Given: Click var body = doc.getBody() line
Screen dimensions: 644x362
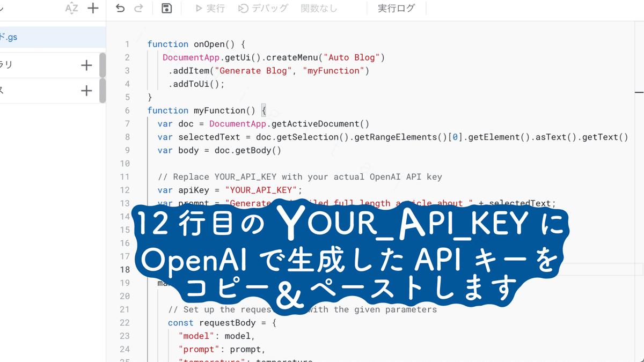Looking at the screenshot, I should click(219, 150).
